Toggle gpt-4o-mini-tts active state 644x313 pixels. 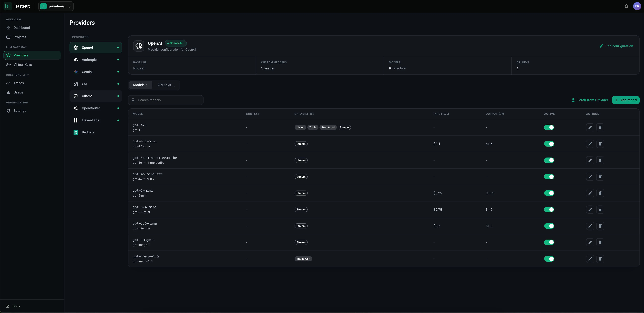(x=549, y=177)
